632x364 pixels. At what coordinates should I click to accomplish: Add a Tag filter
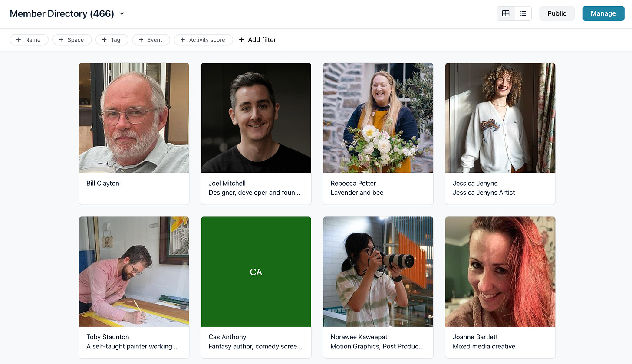point(112,40)
